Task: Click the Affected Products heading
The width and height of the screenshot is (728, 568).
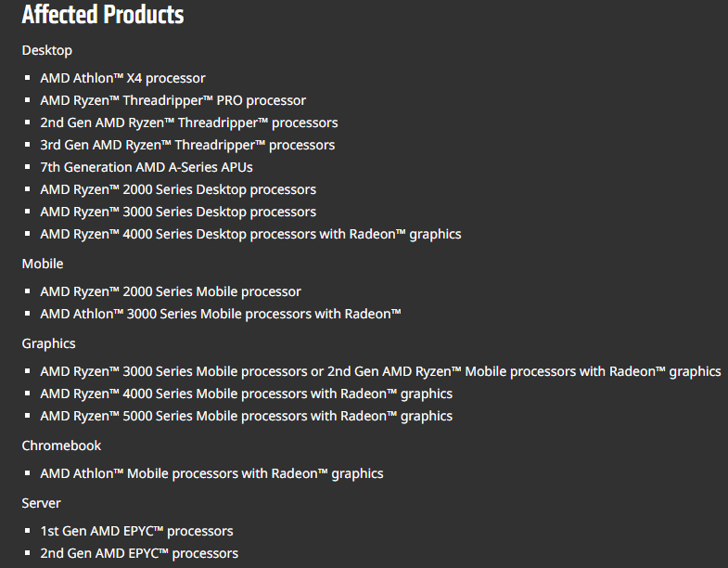Action: (x=102, y=16)
